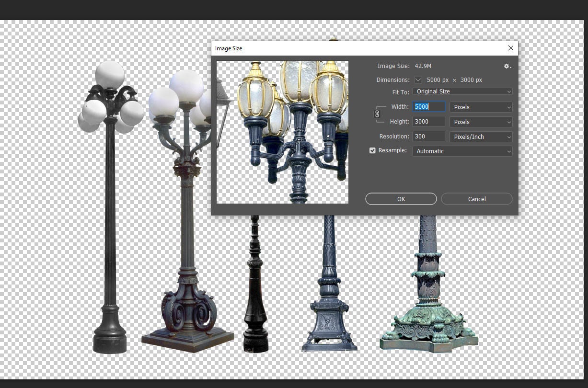The height and width of the screenshot is (388, 588).
Task: Open the Image Size options gear menu
Action: [506, 66]
